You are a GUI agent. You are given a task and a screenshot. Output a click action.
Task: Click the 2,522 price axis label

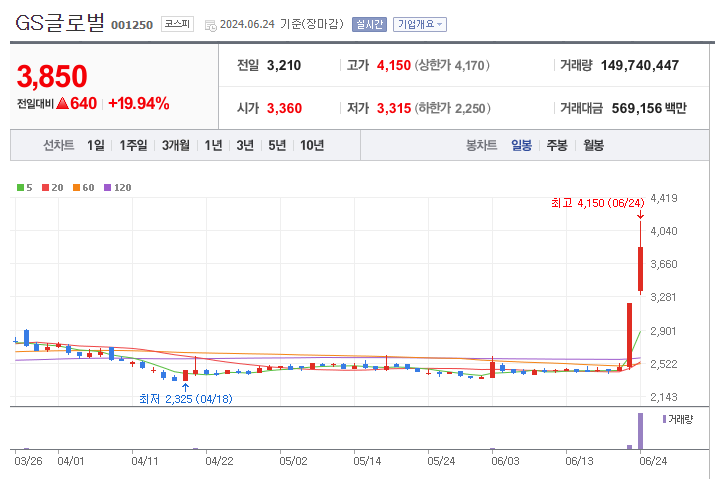tap(664, 364)
